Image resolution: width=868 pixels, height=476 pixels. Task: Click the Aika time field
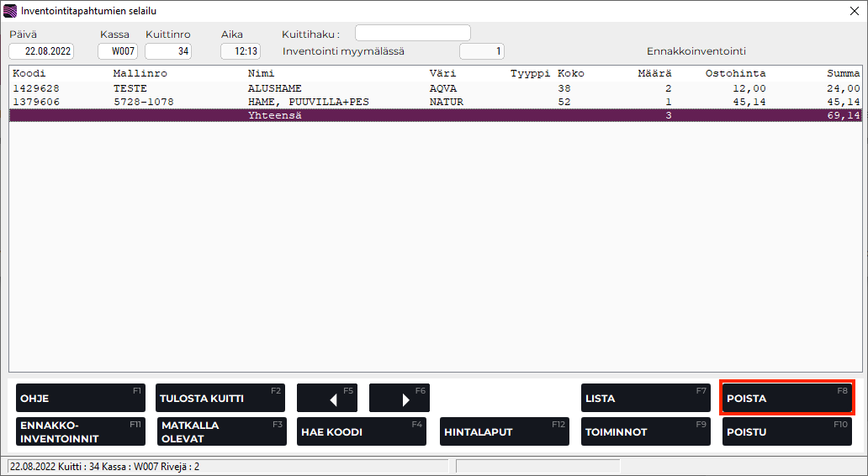(x=241, y=51)
